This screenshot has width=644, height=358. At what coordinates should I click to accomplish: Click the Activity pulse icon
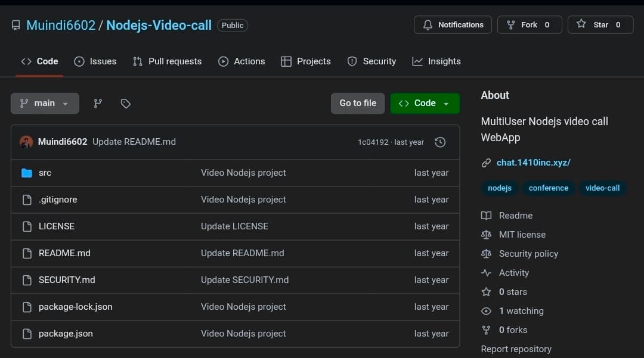click(x=486, y=272)
